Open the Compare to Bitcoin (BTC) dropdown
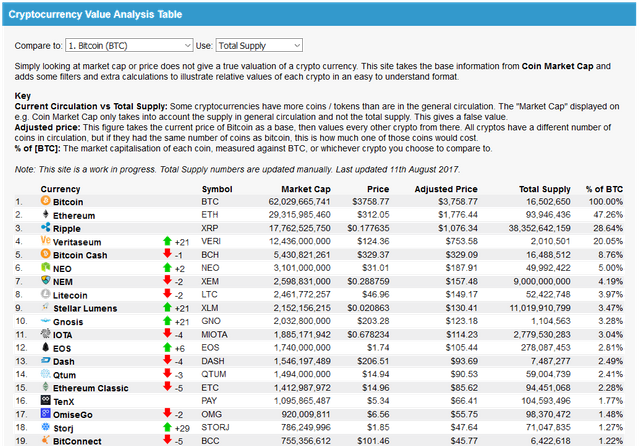 pyautogui.click(x=129, y=45)
